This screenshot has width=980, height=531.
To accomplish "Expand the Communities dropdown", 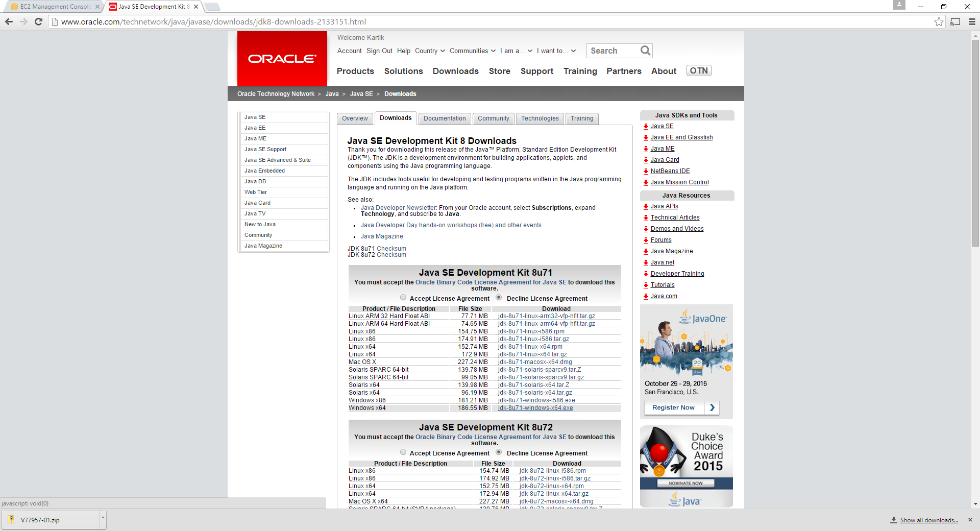I will [473, 51].
